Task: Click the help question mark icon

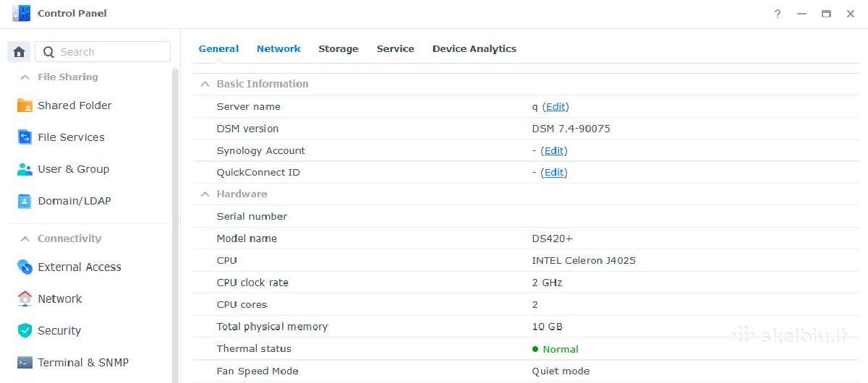Action: (x=778, y=14)
